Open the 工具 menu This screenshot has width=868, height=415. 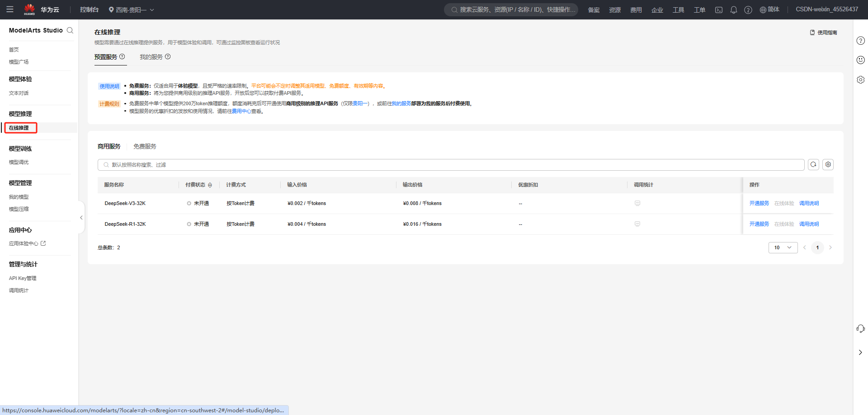point(679,10)
